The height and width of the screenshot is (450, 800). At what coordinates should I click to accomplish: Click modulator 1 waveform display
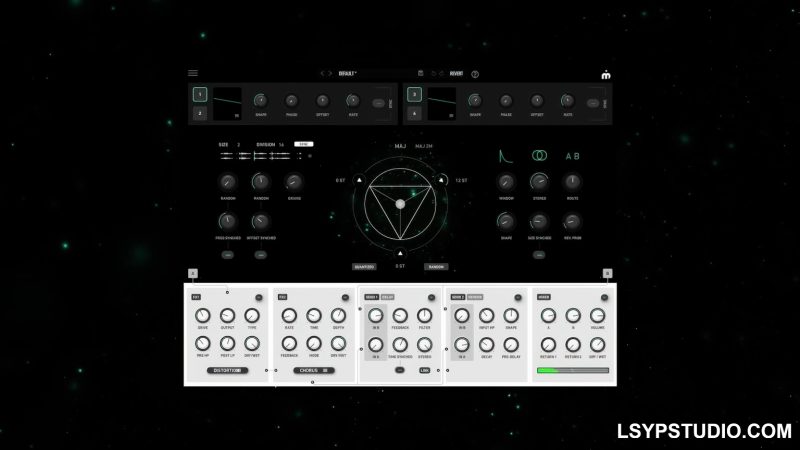click(227, 104)
